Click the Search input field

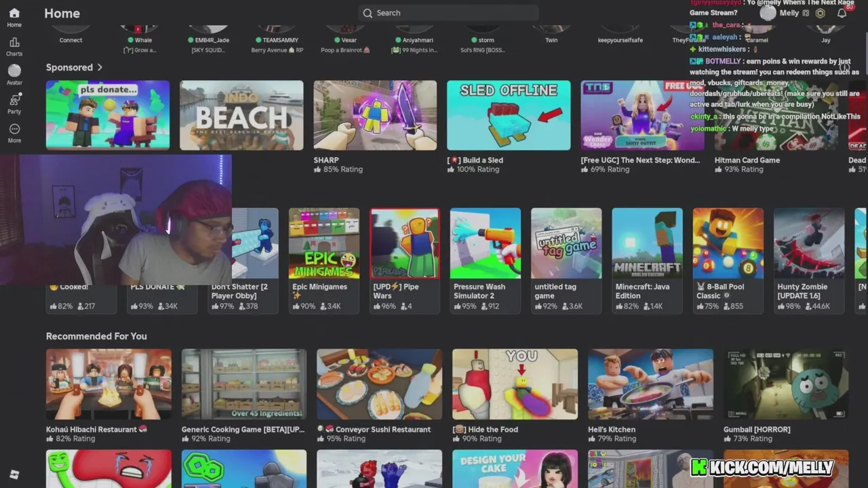pos(448,13)
